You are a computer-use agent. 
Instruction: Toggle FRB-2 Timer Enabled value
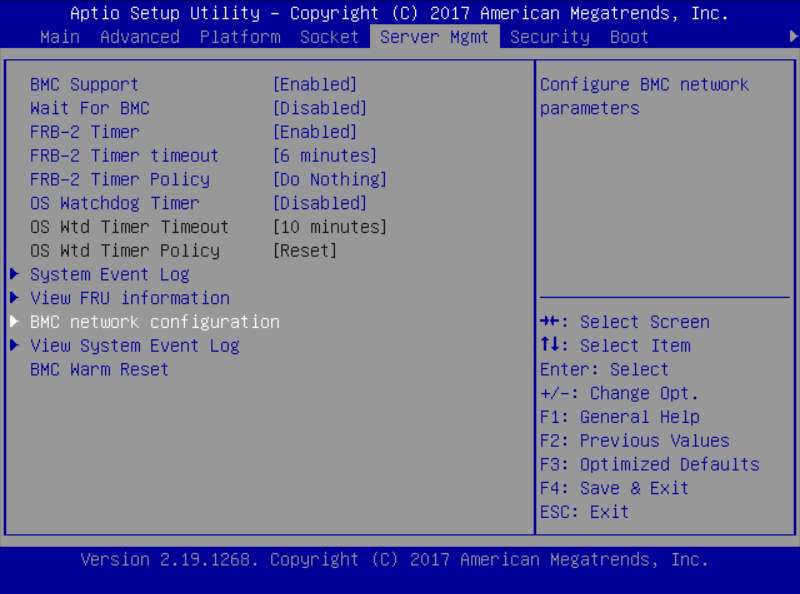314,132
